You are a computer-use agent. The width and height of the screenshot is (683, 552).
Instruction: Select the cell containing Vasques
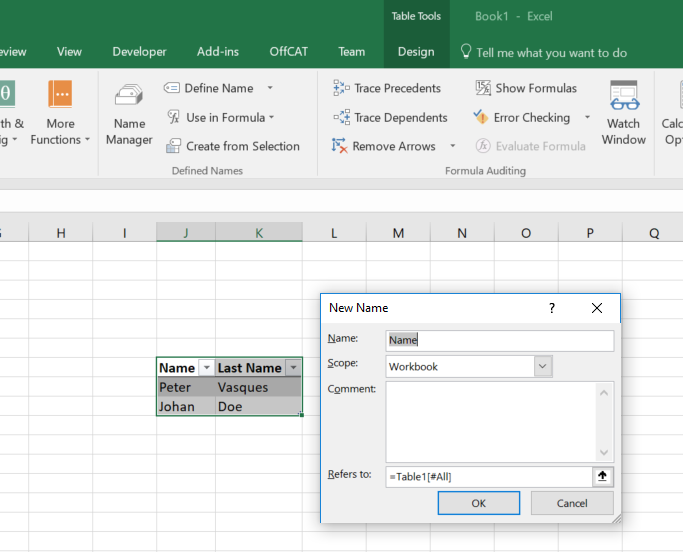(x=259, y=387)
